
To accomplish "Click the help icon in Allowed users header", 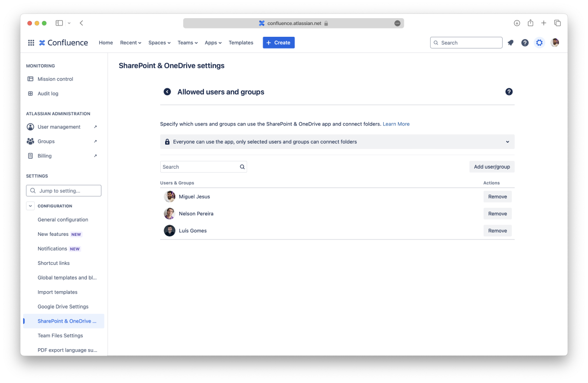I will (509, 92).
